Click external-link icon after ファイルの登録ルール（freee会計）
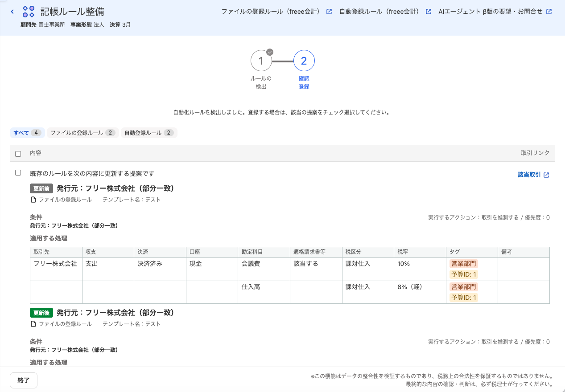This screenshot has width=565, height=392. pos(329,12)
